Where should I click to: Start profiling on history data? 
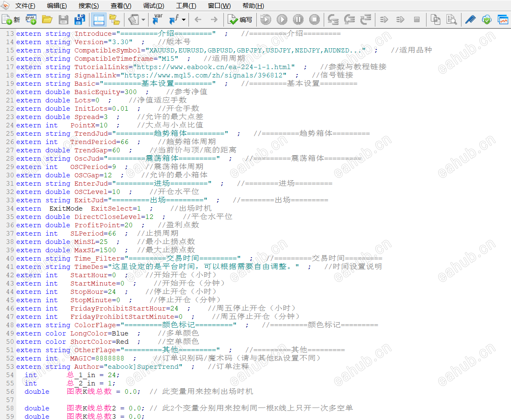coord(401,20)
